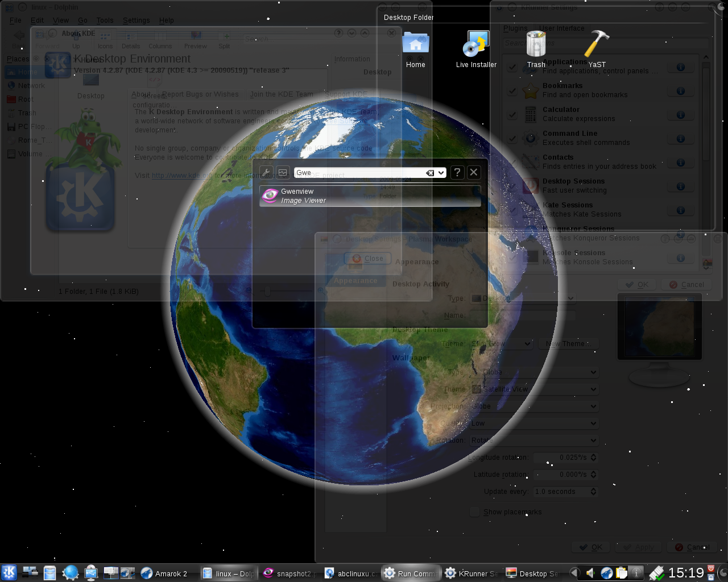This screenshot has height=582, width=728.
Task: Click Close in the About KDE dialog
Action: 367,259
